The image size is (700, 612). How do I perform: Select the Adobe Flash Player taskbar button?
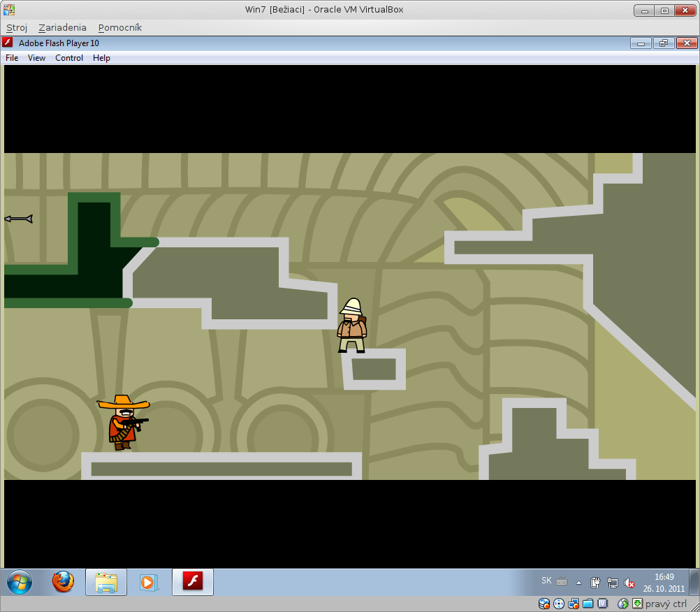(x=193, y=582)
